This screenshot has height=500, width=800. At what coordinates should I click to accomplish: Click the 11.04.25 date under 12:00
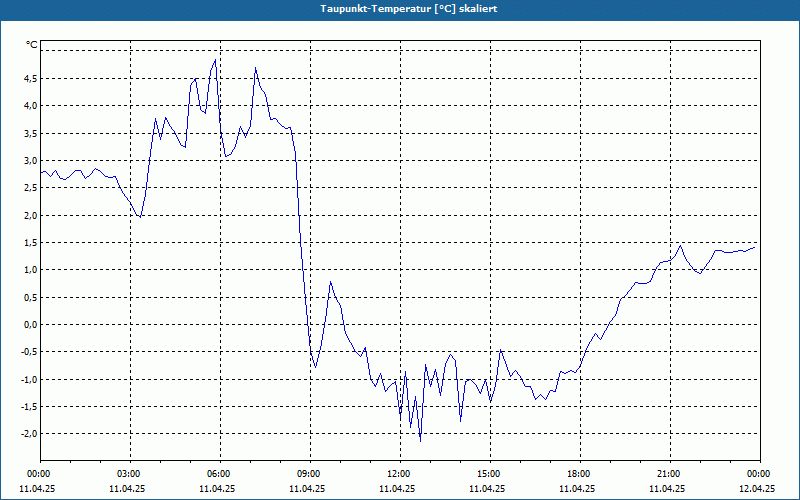click(x=397, y=489)
